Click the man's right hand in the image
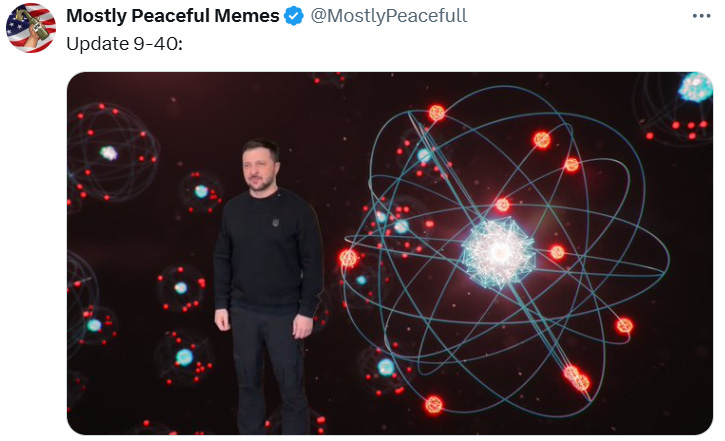Screen dimensions: 725x441 [222, 320]
